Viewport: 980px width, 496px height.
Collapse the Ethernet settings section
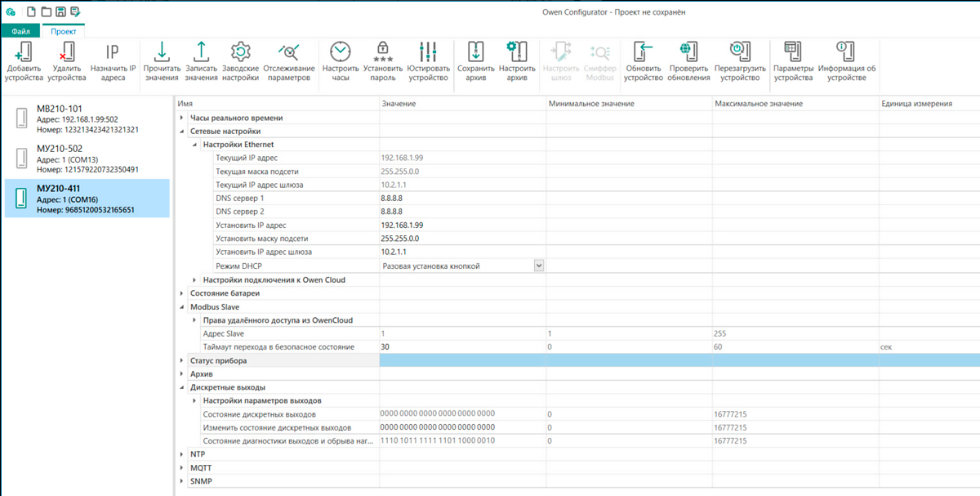coord(194,145)
